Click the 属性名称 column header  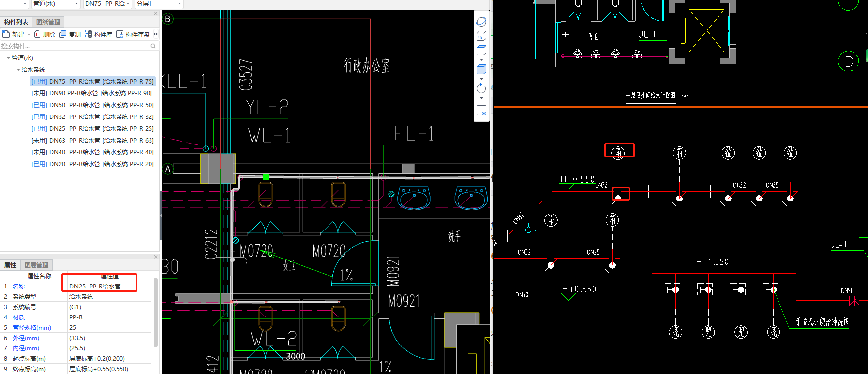point(39,276)
